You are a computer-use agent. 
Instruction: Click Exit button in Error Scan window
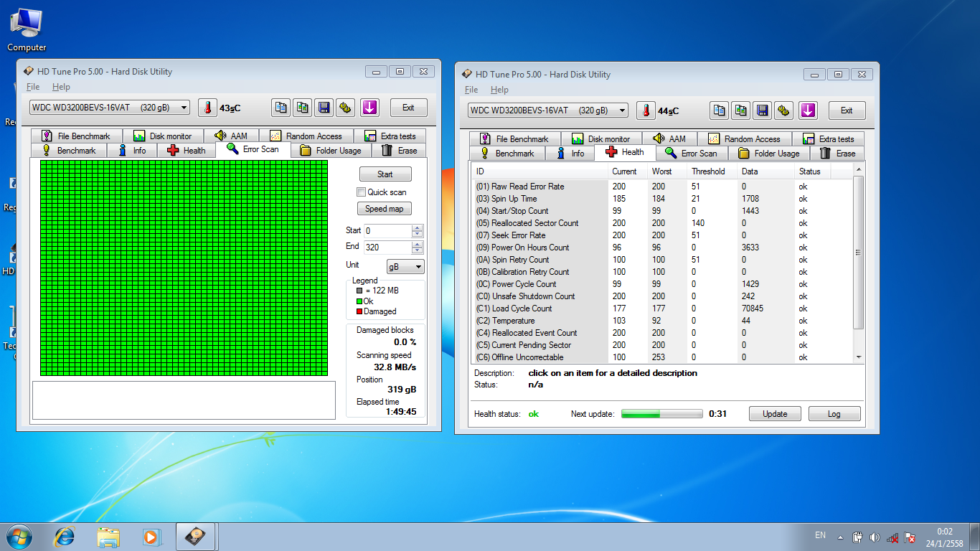tap(408, 108)
